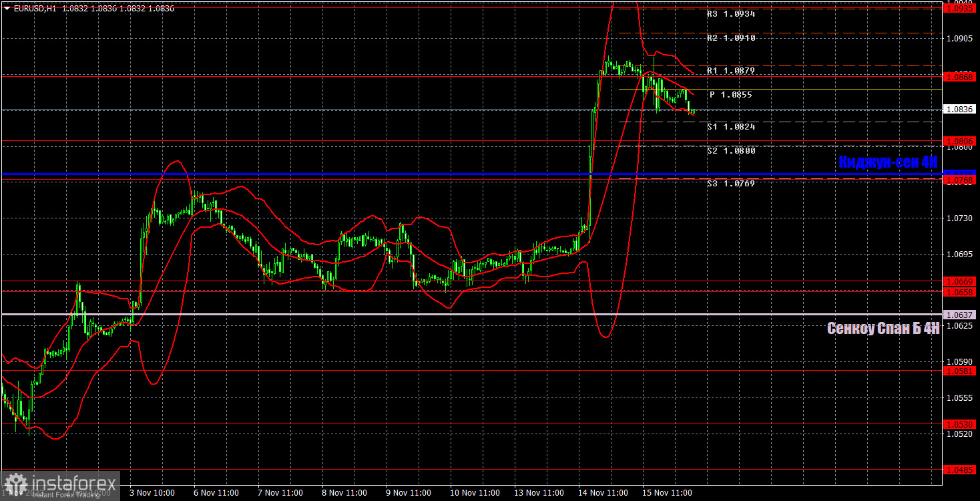Click the 1.0530 red level price tag
Image resolution: width=980 pixels, height=501 pixels.
point(960,424)
